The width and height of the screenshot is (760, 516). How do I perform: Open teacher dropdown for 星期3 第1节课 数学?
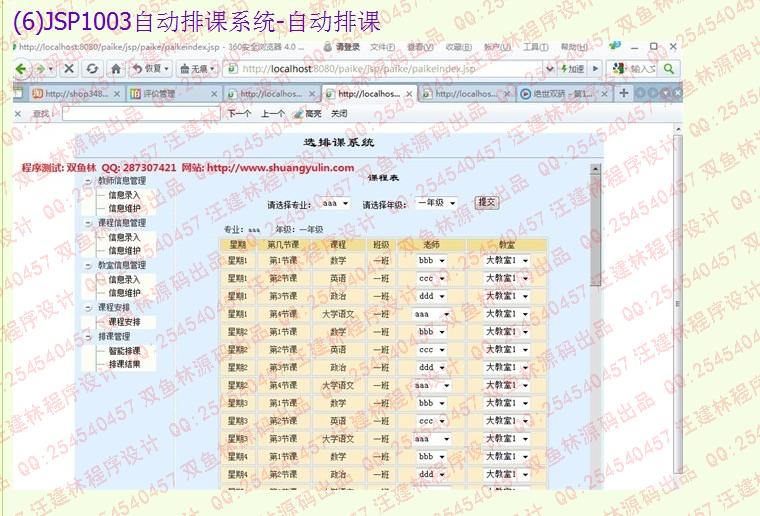point(431,403)
